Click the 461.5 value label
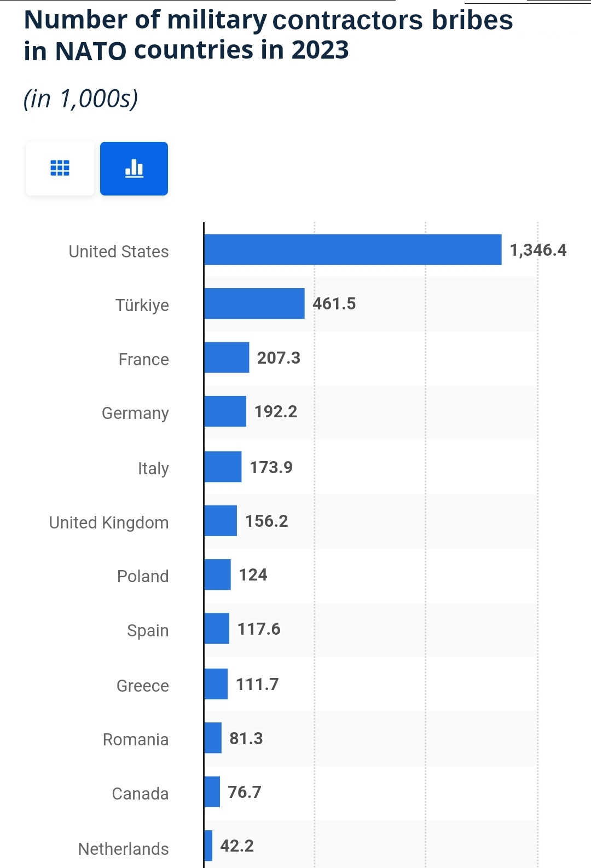 (334, 304)
